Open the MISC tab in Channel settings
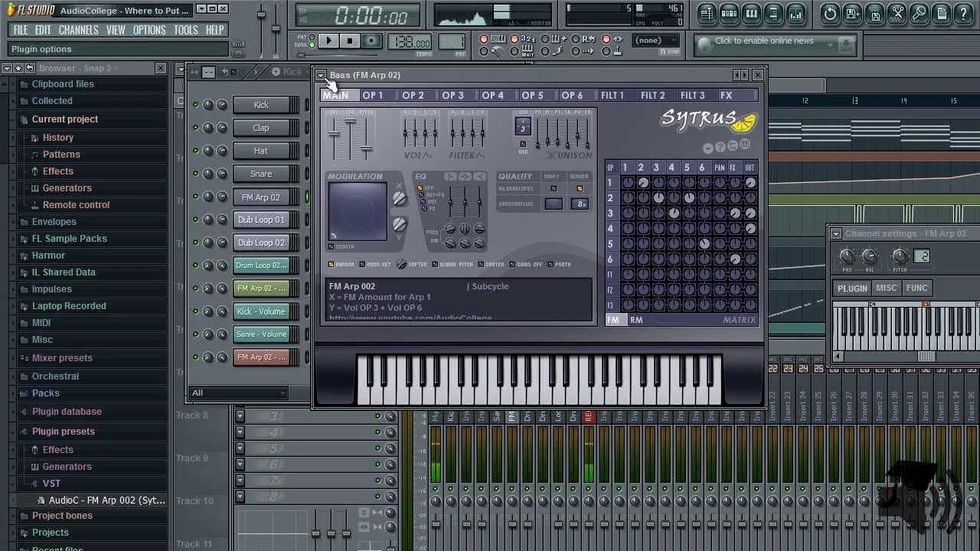980x551 pixels. [886, 289]
